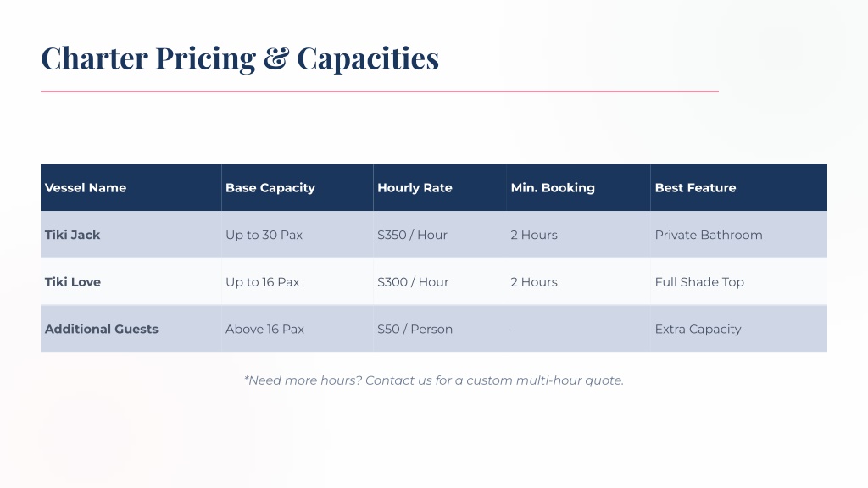The height and width of the screenshot is (488, 868).
Task: Select the Full Shade Top cell
Action: (x=739, y=281)
